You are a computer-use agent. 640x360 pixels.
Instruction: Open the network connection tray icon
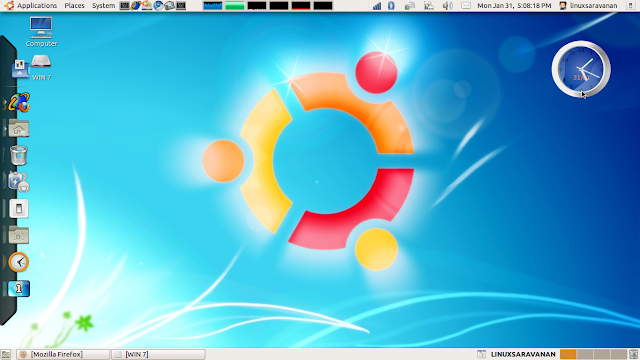click(x=410, y=6)
